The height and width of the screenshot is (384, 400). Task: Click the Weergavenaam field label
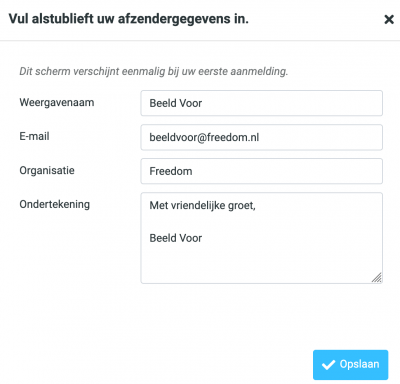(x=57, y=102)
